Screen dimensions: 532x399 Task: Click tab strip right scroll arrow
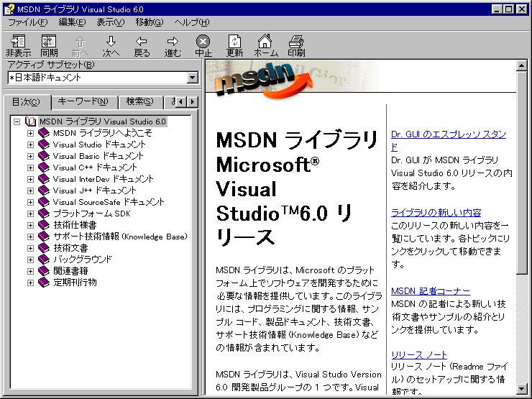193,101
